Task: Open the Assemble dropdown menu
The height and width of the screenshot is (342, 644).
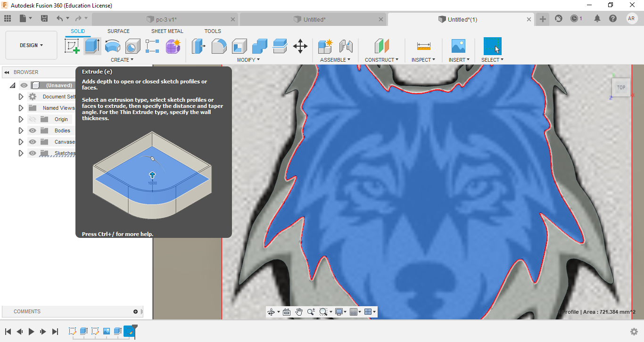Action: click(335, 60)
